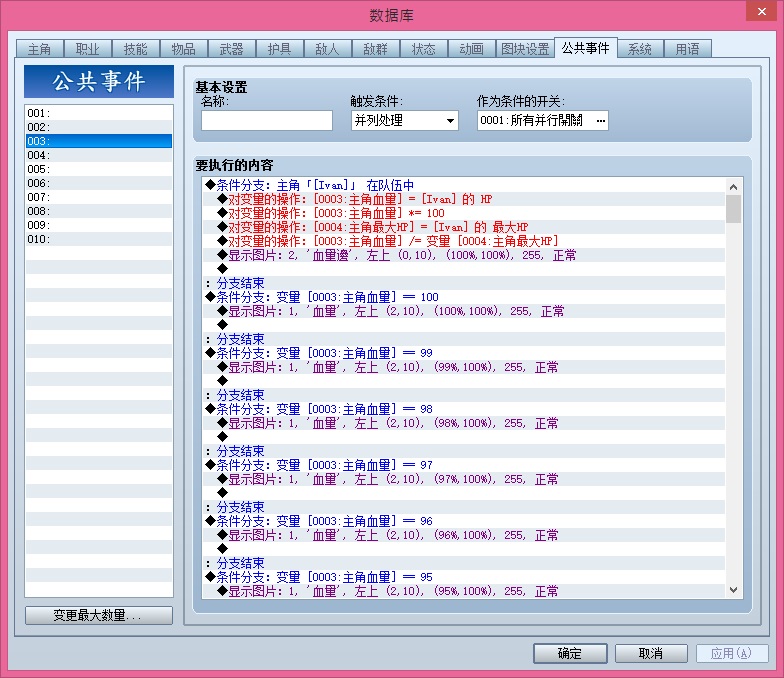784x678 pixels.
Task: Switch to the 动画 tab
Action: click(x=472, y=49)
